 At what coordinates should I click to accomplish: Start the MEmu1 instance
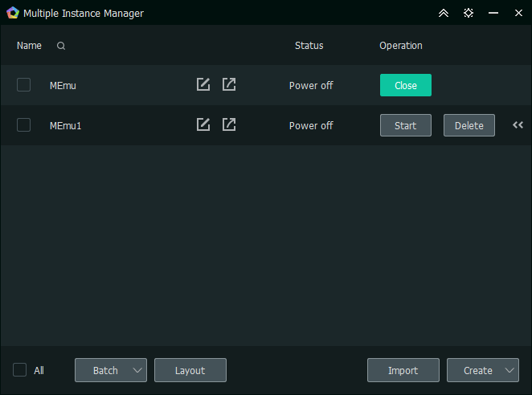[x=406, y=125]
